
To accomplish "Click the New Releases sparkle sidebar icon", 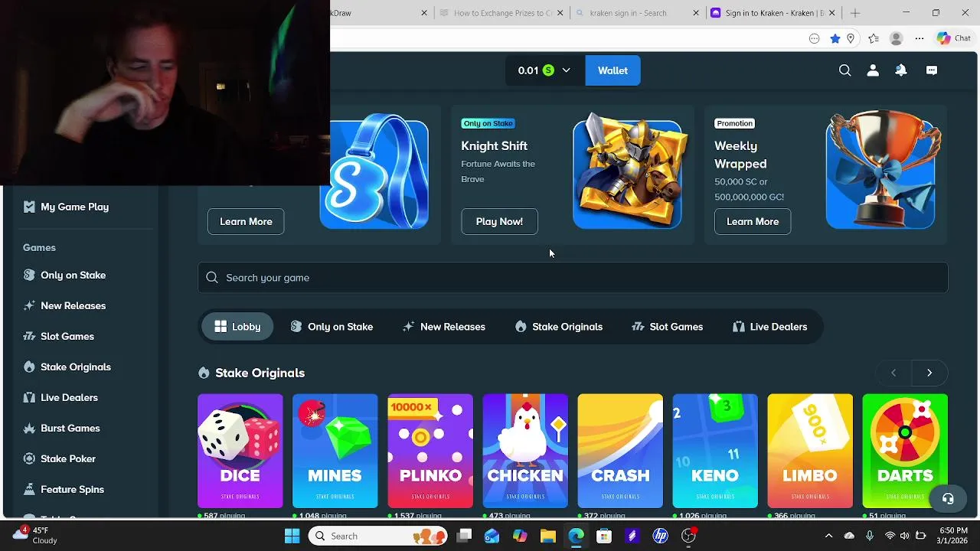I will tap(29, 305).
